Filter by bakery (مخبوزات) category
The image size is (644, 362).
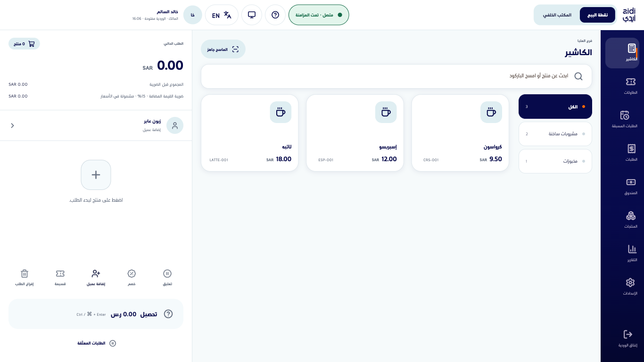click(x=555, y=161)
